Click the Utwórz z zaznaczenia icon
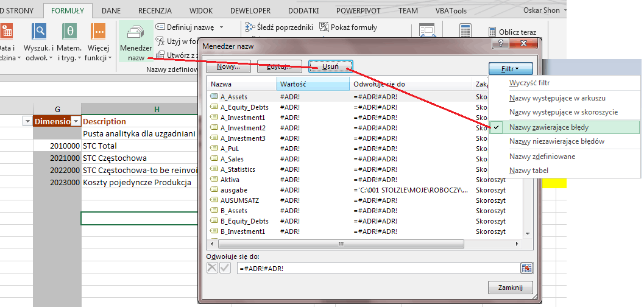644x307 pixels. tap(160, 55)
